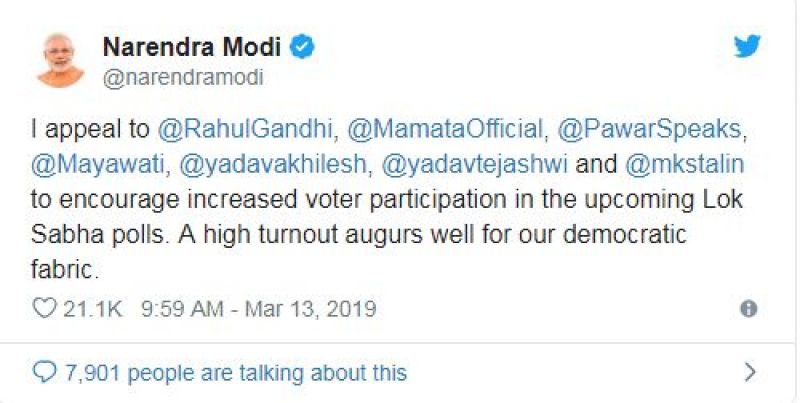Like the tweet with the heart icon
Viewport: 800px width, 403px height.
coord(45,309)
